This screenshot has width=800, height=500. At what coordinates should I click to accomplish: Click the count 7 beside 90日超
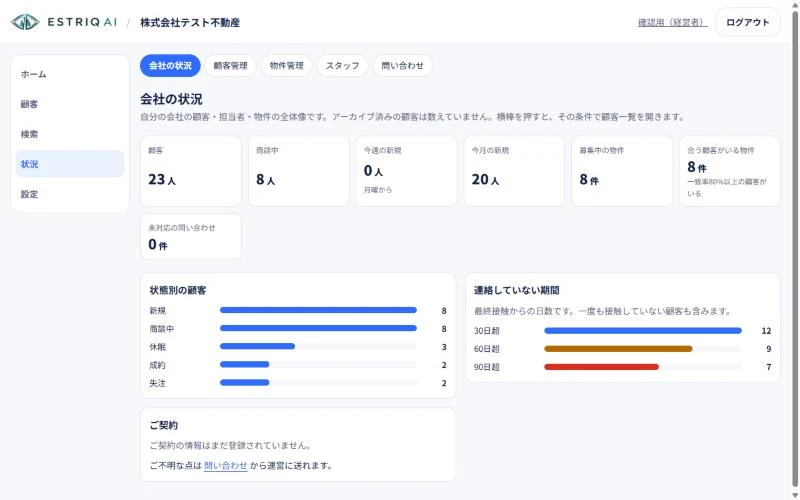(768, 367)
